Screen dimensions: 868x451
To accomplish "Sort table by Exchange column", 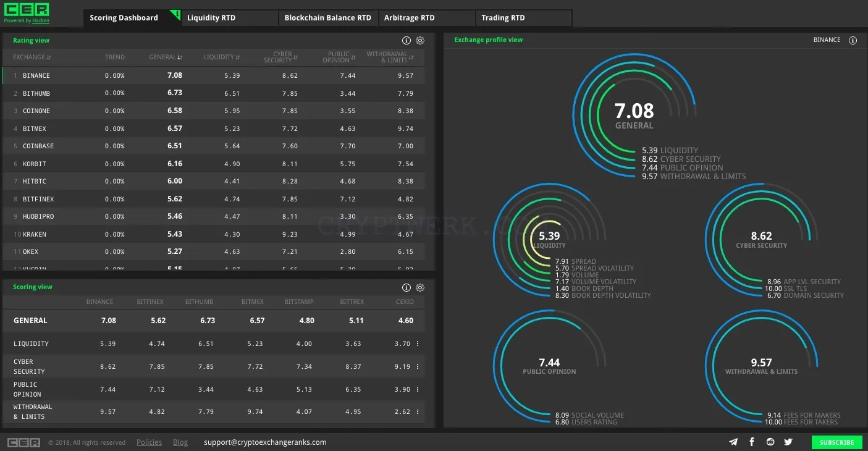I will tap(32, 57).
